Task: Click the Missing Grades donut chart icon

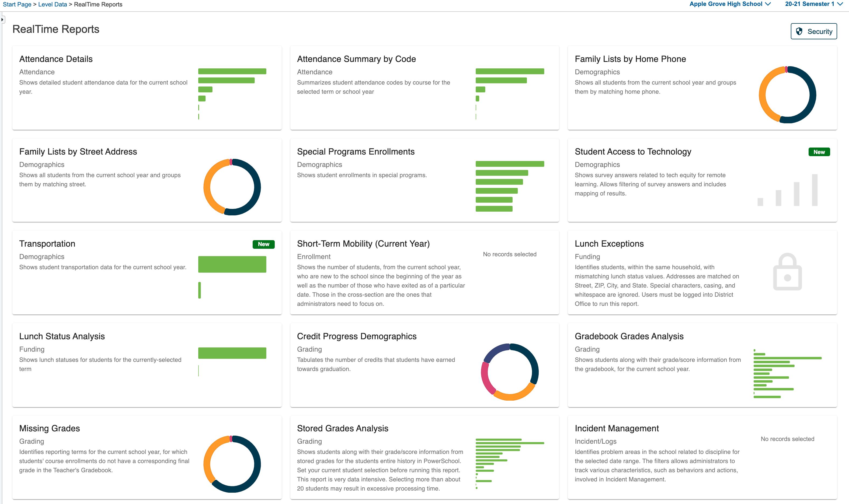Action: tap(232, 464)
